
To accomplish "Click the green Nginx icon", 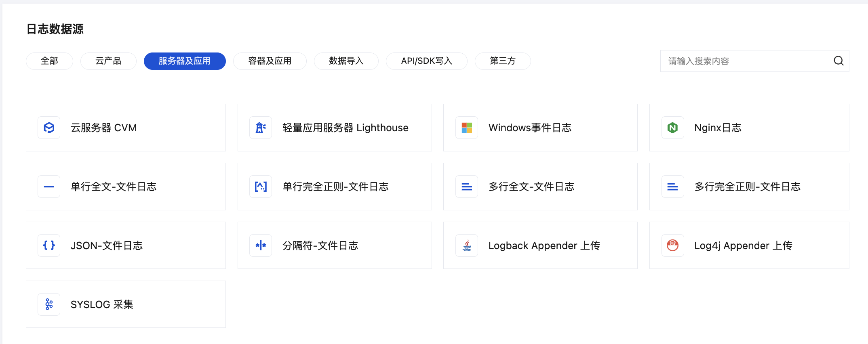I will [x=672, y=128].
